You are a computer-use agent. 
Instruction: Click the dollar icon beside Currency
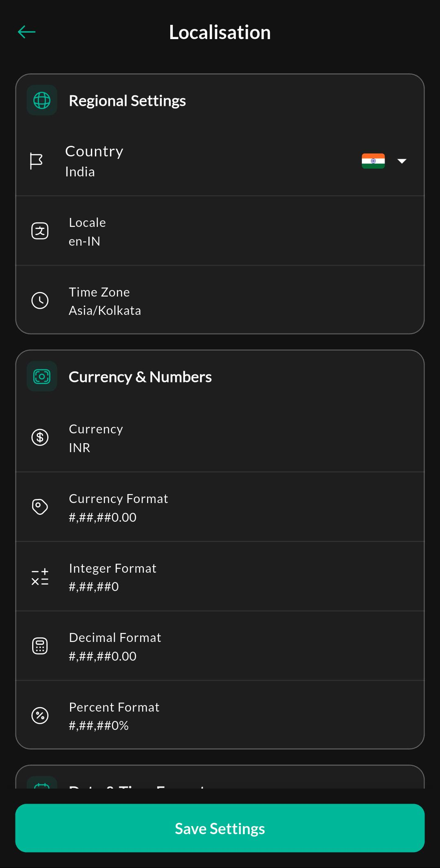pyautogui.click(x=40, y=437)
